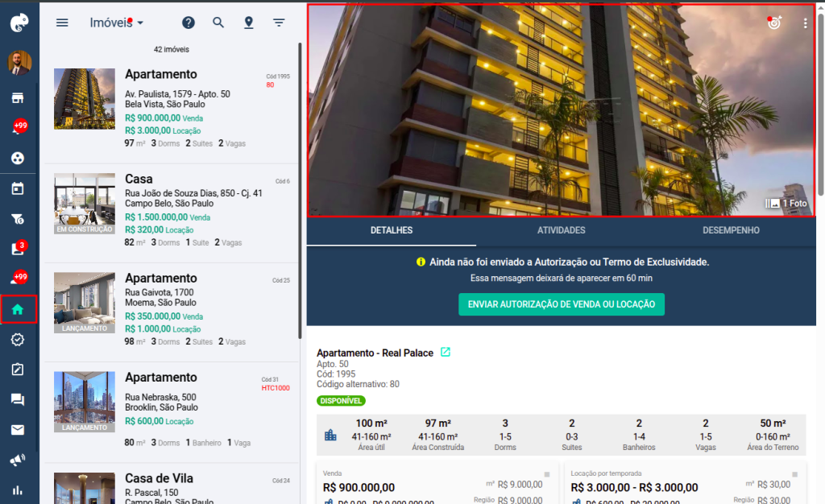Click 'R$ 350.000,00 Venda' price
This screenshot has width=825, height=504.
click(x=164, y=316)
